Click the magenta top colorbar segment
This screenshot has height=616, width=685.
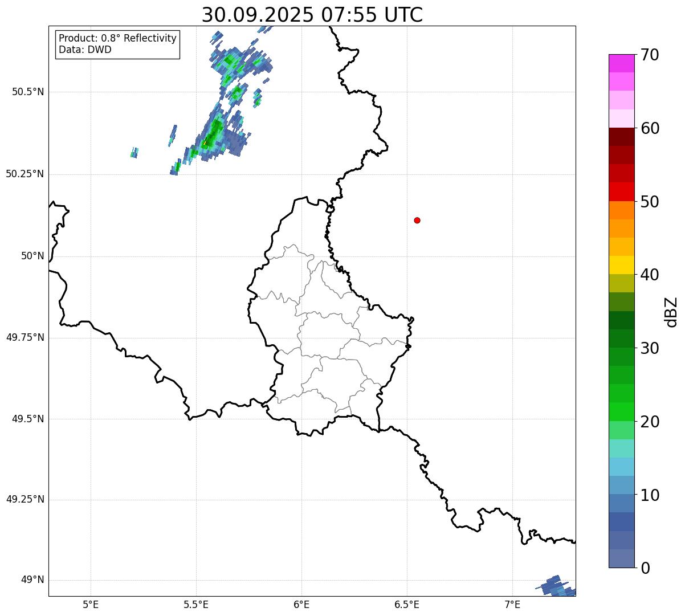click(622, 63)
